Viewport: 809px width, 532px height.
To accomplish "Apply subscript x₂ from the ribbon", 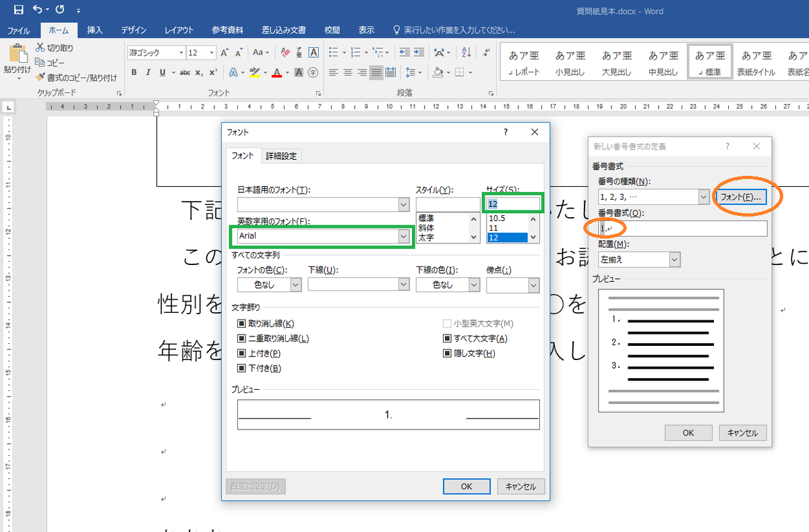I will point(199,72).
